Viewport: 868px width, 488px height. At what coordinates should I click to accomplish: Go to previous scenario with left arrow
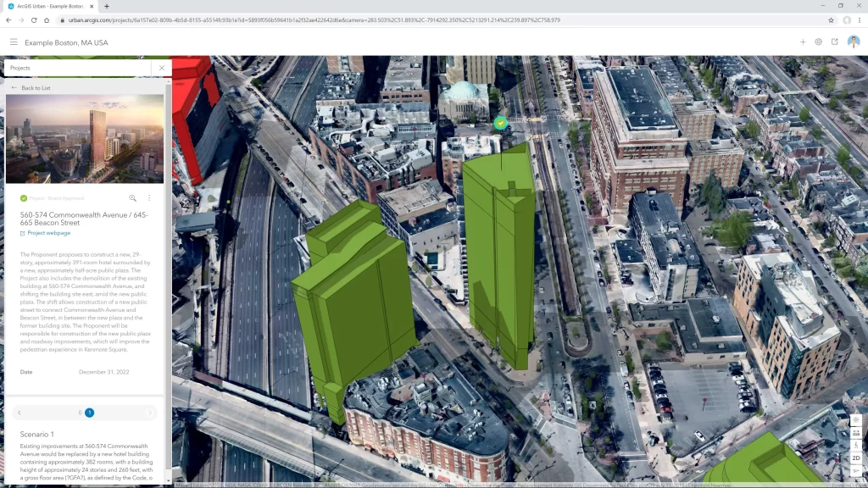(19, 413)
